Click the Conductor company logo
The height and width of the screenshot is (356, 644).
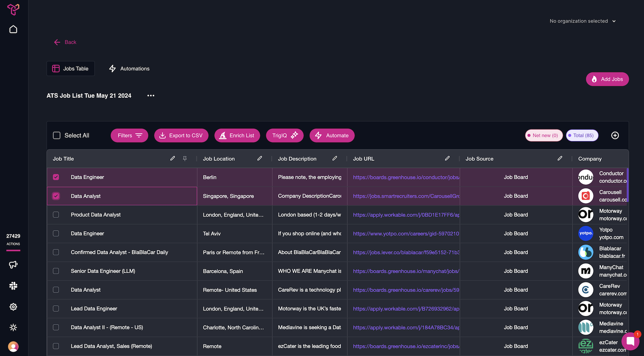[x=586, y=177]
